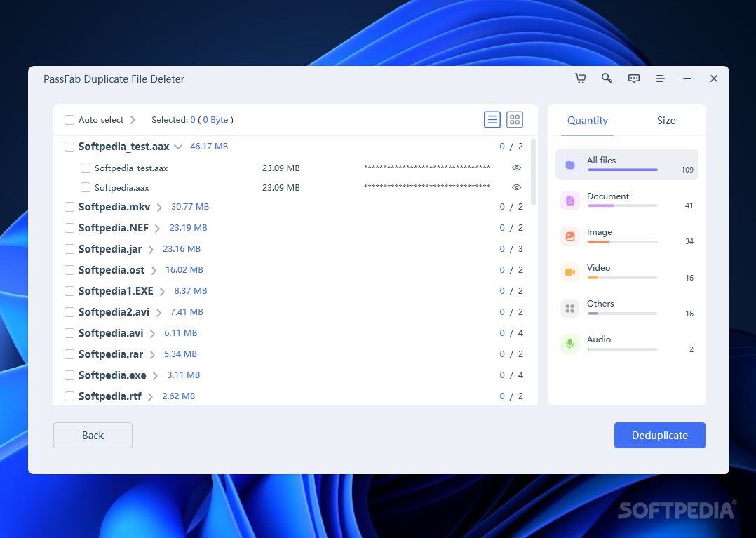Collapse the Softpedia_test.aax group

[x=178, y=147]
